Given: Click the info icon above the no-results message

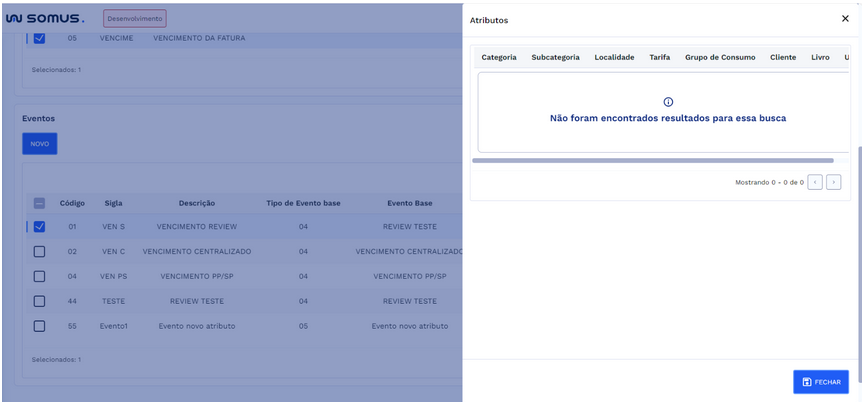Looking at the screenshot, I should pos(668,102).
